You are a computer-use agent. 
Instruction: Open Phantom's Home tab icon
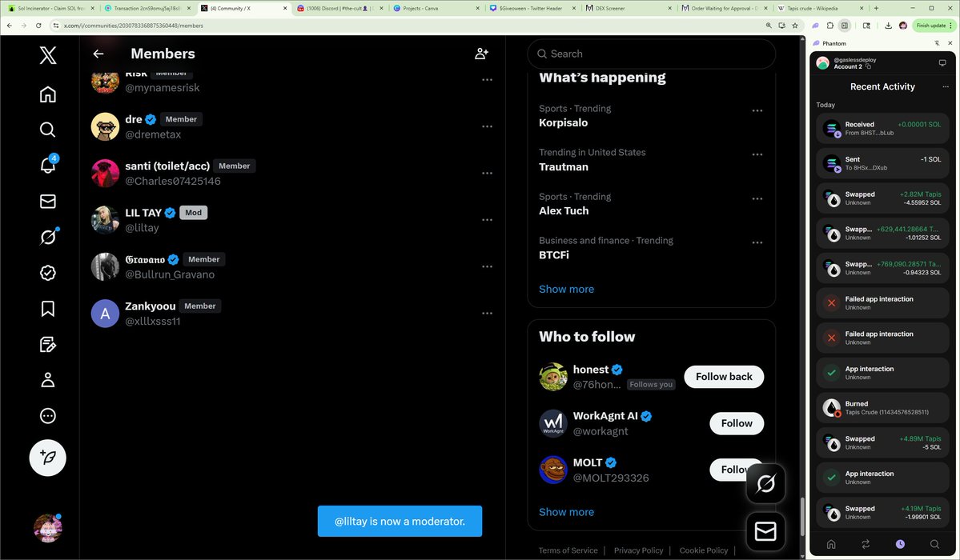[x=831, y=543]
